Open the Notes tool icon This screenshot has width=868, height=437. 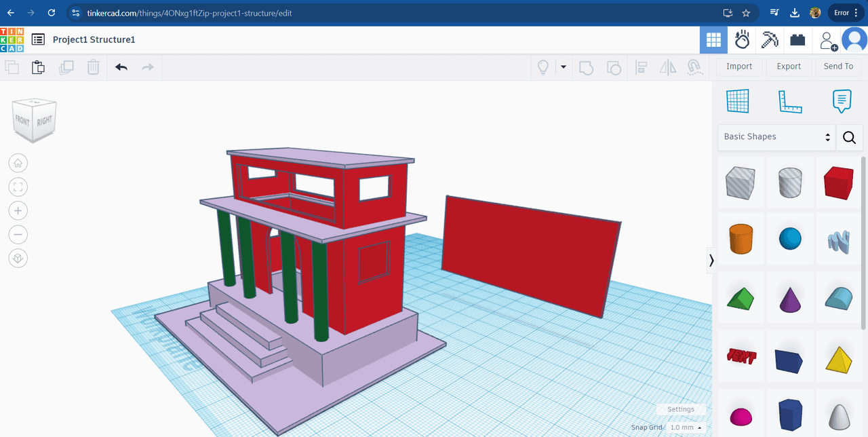(x=842, y=101)
